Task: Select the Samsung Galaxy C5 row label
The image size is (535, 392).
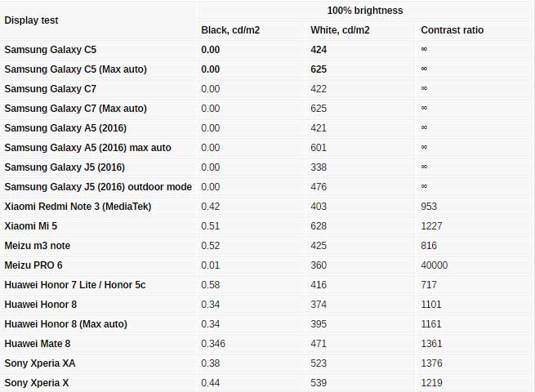Action: tap(50, 50)
